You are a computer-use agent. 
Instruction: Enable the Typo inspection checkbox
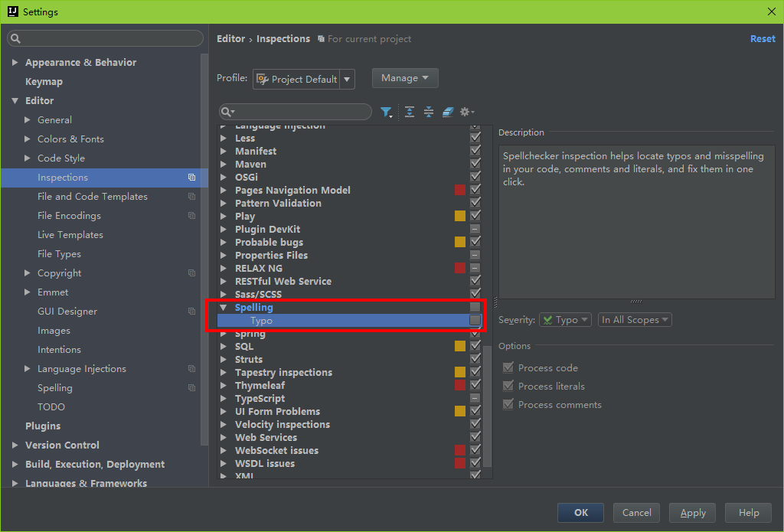coord(475,320)
